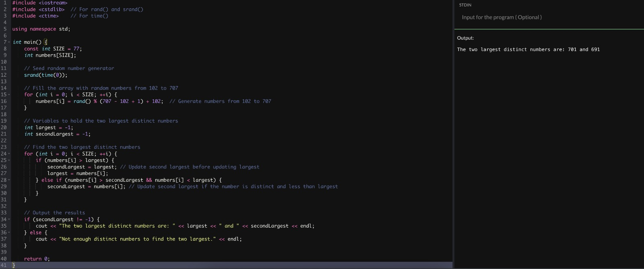The height and width of the screenshot is (269, 644).
Task: Click comment '// Seed random number generator'
Action: tap(69, 68)
